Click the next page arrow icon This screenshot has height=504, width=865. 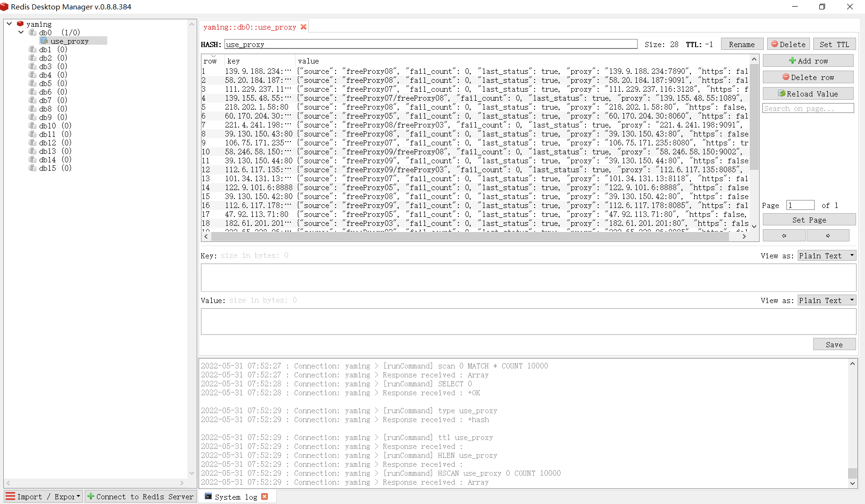click(828, 235)
